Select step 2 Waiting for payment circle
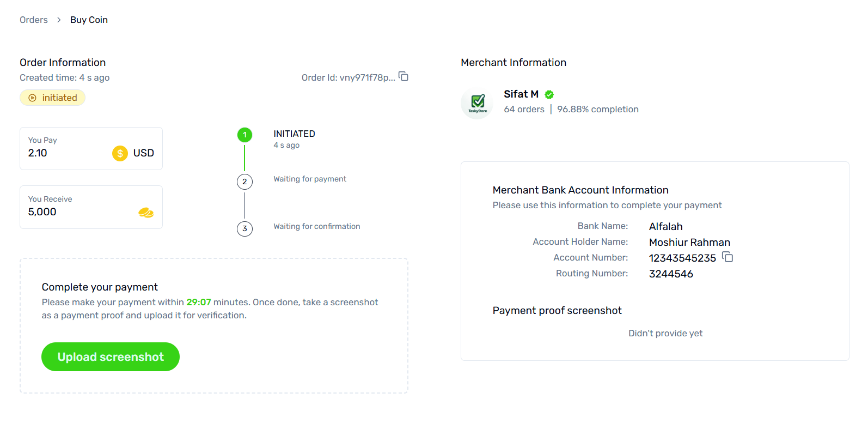The image size is (868, 429). tap(244, 182)
